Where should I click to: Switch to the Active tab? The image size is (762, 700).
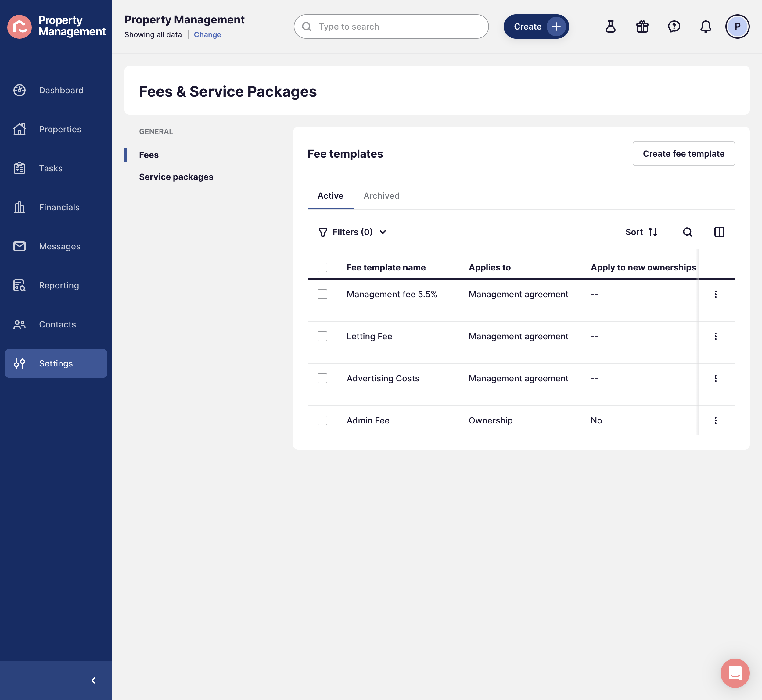point(330,196)
